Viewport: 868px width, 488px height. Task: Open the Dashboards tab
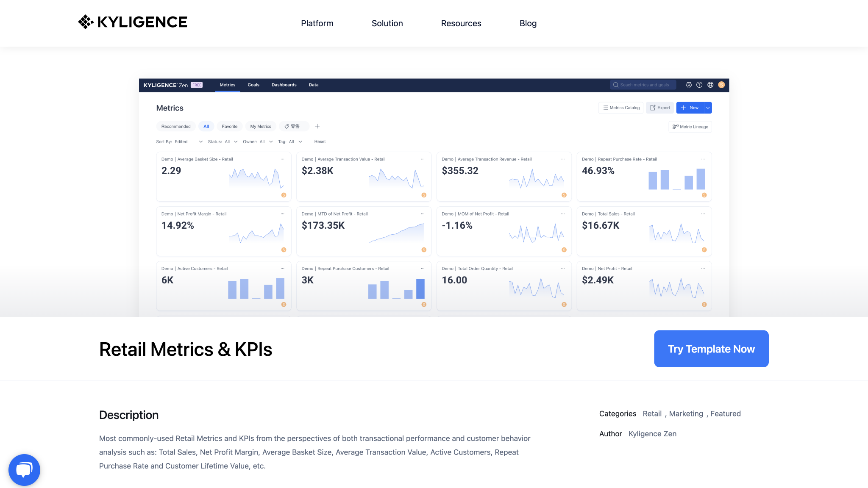pos(284,85)
